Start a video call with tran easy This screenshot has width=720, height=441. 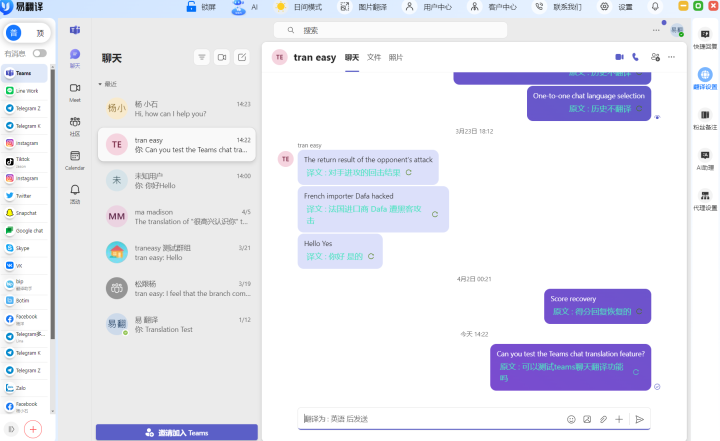pos(619,57)
